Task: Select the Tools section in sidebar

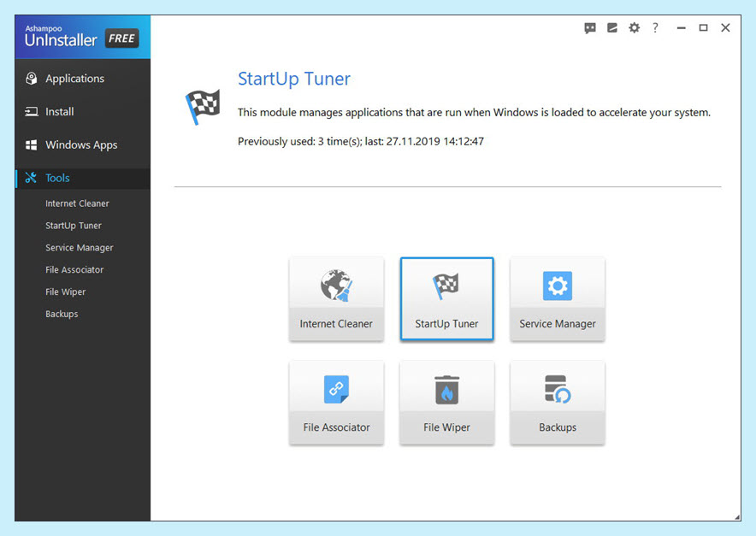Action: point(82,178)
